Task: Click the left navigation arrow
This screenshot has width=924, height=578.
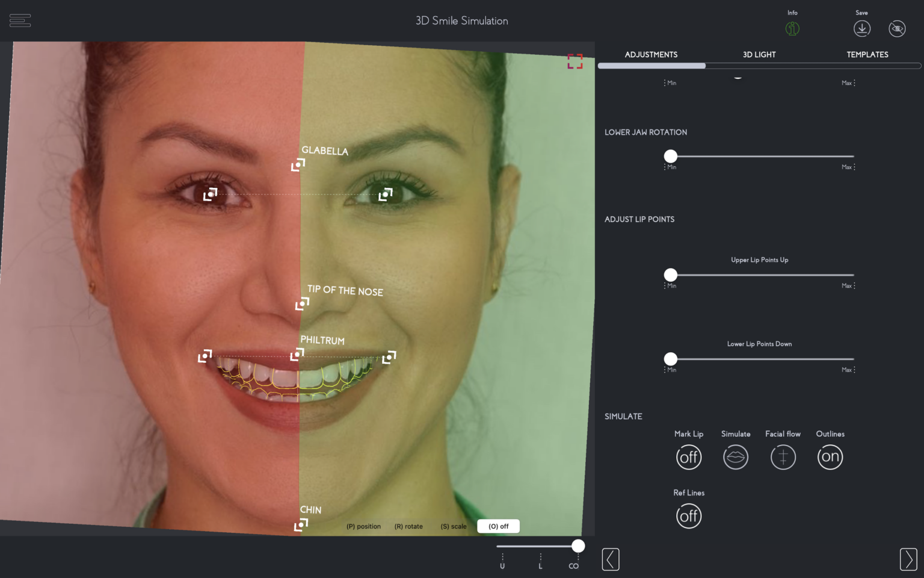Action: [611, 559]
